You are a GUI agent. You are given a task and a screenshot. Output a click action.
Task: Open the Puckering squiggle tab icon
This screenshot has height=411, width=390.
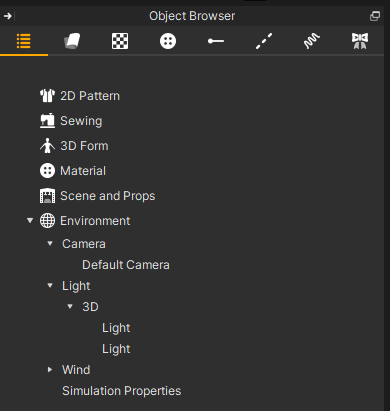[x=312, y=41]
